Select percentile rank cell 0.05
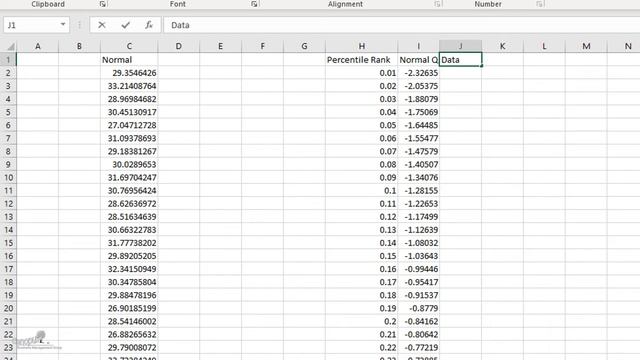The image size is (640, 360). click(362, 125)
